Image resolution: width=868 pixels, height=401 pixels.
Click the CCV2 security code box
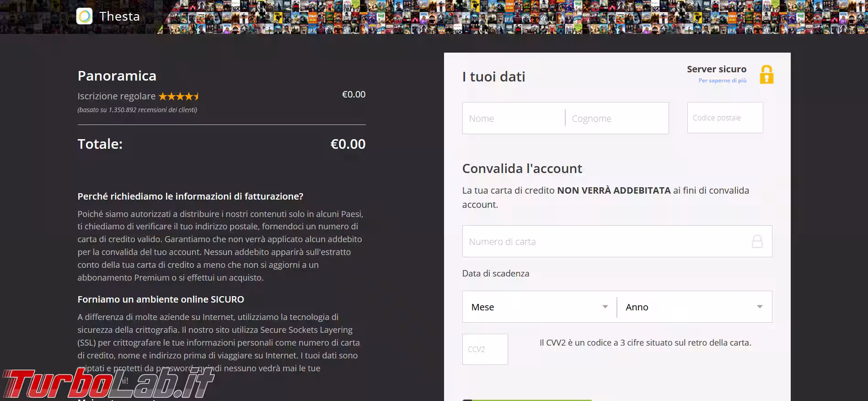click(485, 349)
